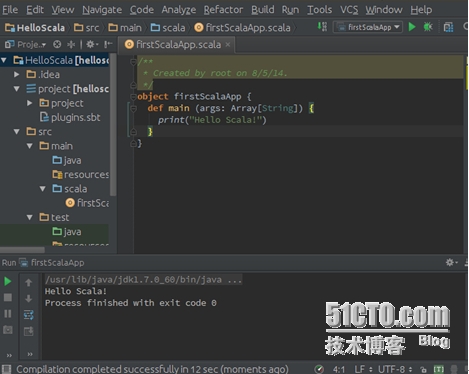The width and height of the screenshot is (469, 374).
Task: Select plugins.sbt in the project tree
Action: pyautogui.click(x=70, y=117)
